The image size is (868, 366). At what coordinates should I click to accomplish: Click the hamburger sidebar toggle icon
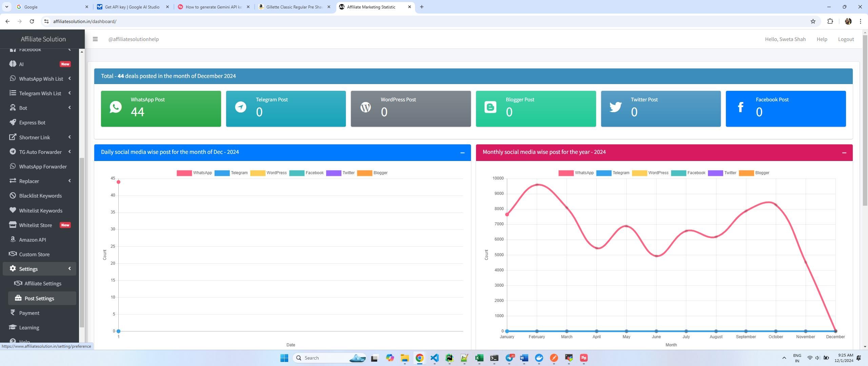click(x=95, y=39)
